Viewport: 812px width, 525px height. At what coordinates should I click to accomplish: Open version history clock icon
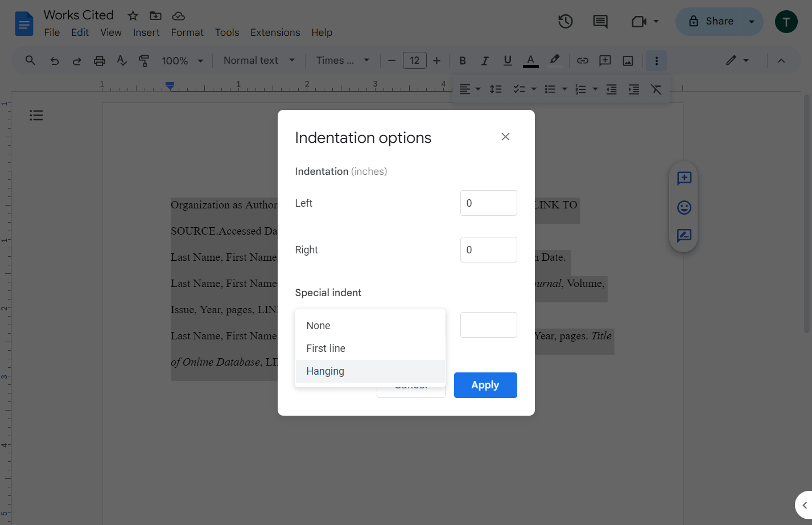[565, 22]
